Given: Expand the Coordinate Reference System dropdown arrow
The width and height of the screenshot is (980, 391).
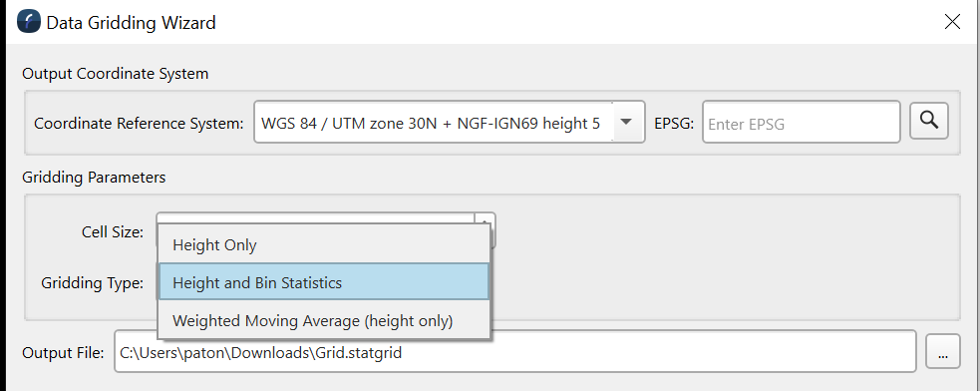Looking at the screenshot, I should (626, 122).
